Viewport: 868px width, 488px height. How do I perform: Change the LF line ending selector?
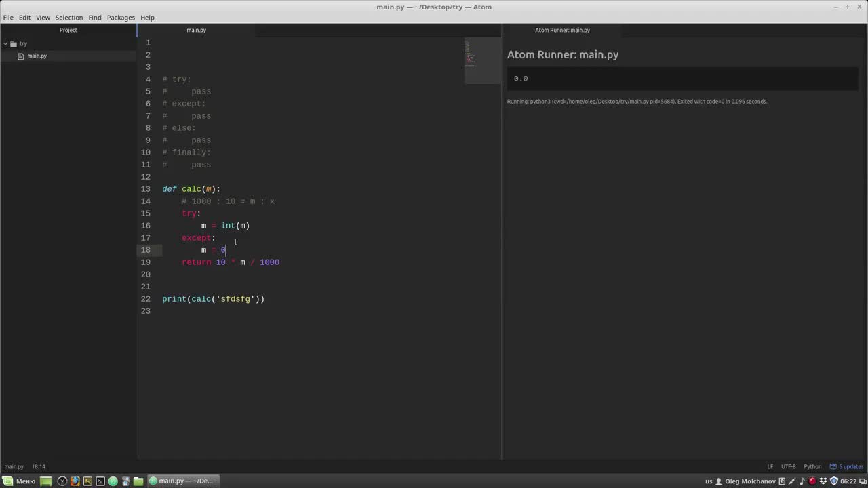tap(770, 467)
